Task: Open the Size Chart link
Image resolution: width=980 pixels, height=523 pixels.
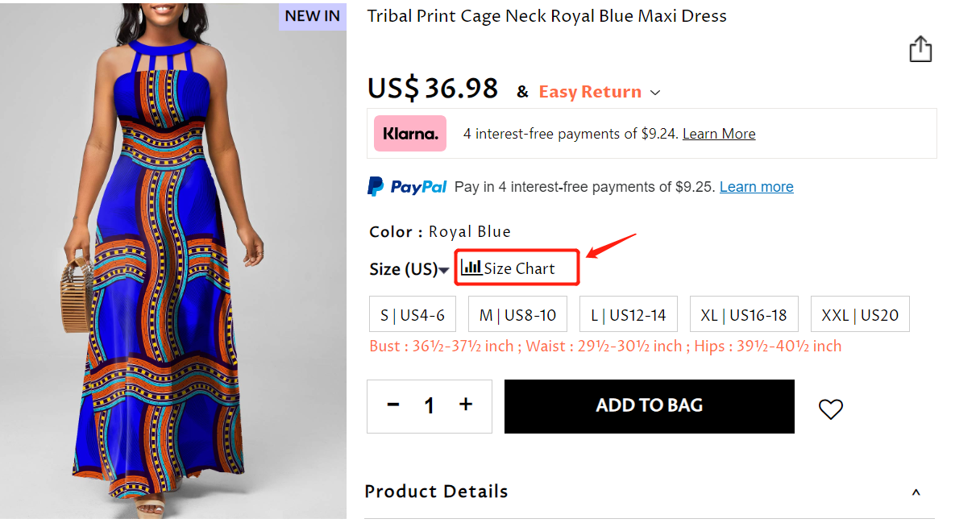Action: pyautogui.click(x=519, y=268)
